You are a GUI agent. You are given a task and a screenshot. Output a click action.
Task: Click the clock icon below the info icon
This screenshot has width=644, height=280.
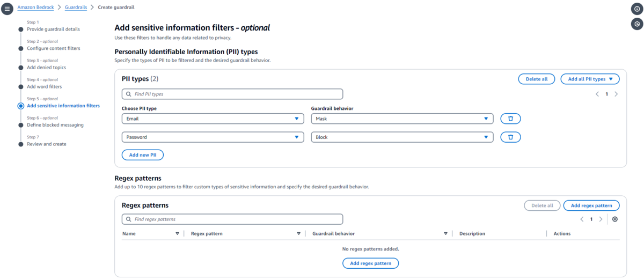(636, 24)
